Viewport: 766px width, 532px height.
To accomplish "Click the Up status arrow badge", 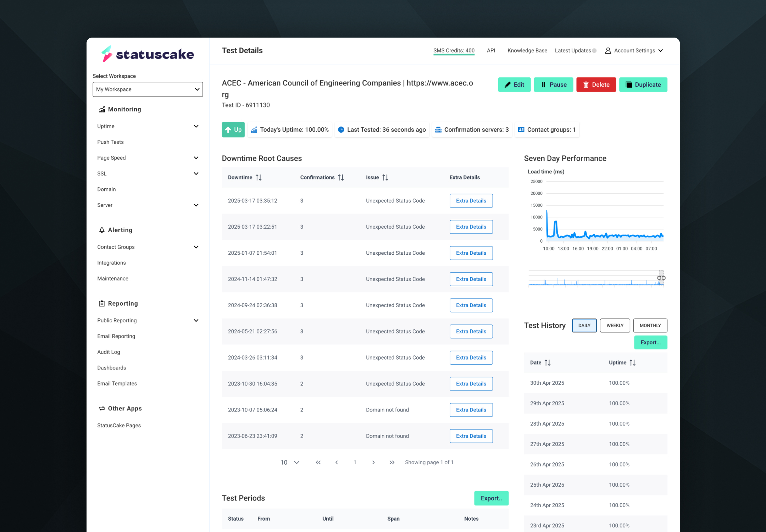I will (233, 130).
